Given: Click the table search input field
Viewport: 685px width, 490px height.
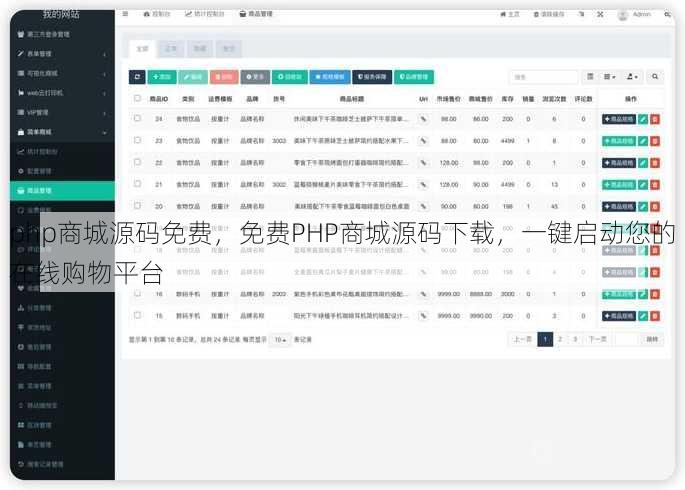Looking at the screenshot, I should click(x=544, y=77).
